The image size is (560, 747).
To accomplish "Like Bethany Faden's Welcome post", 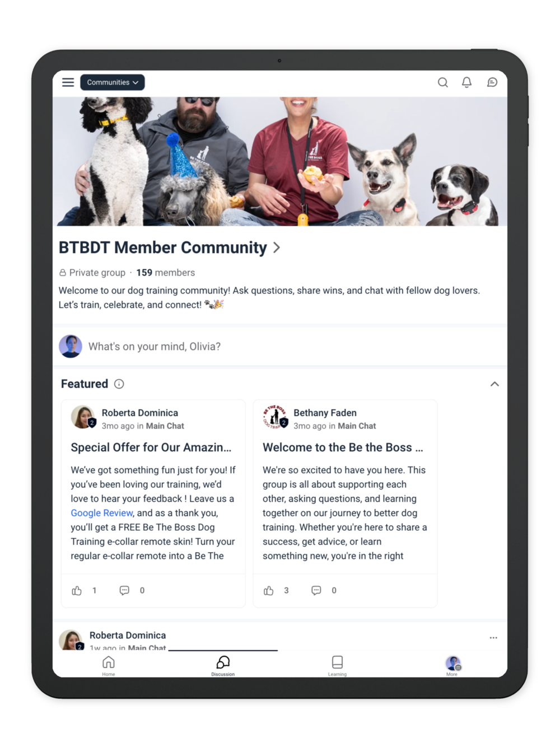I will [x=269, y=590].
